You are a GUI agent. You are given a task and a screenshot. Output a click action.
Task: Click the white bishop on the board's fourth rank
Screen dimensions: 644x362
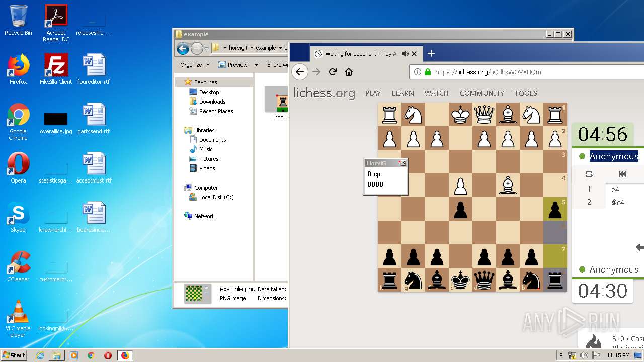(508, 186)
